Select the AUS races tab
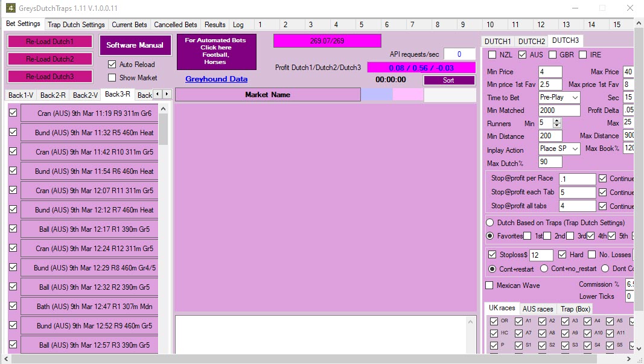 coord(537,309)
